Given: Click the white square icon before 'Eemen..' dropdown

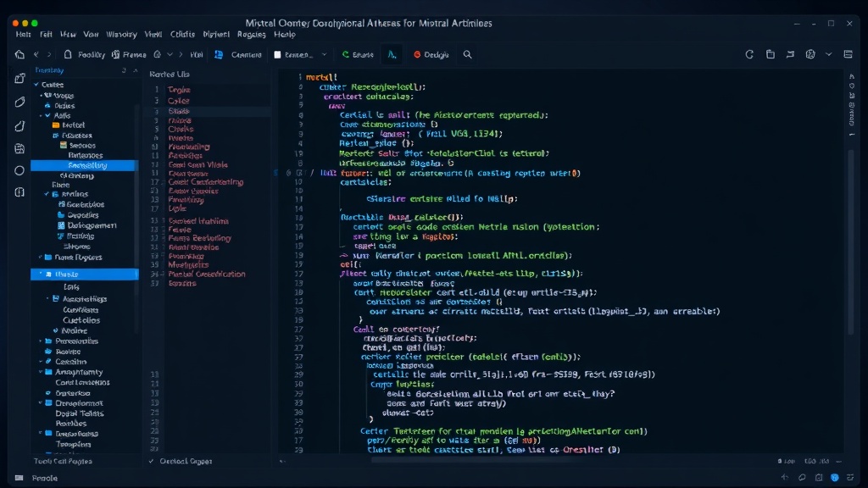Looking at the screenshot, I should click(277, 55).
